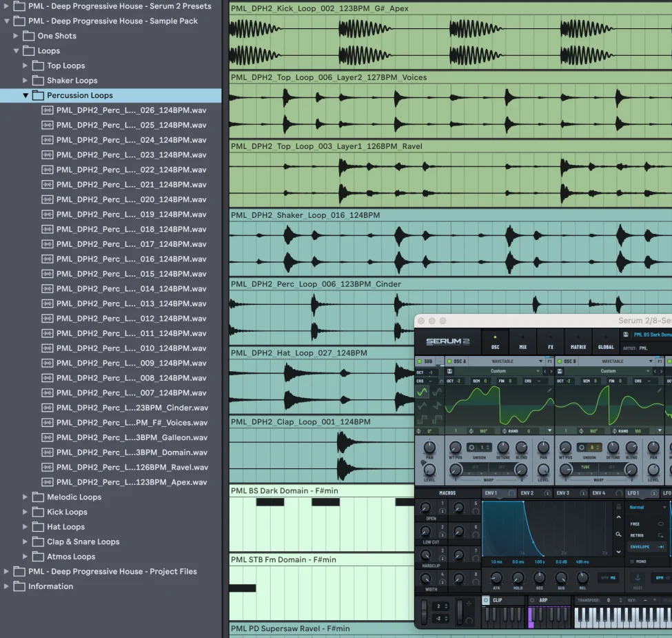The image size is (672, 638).
Task: Switch to Serum GLOBAL tab
Action: point(606,343)
